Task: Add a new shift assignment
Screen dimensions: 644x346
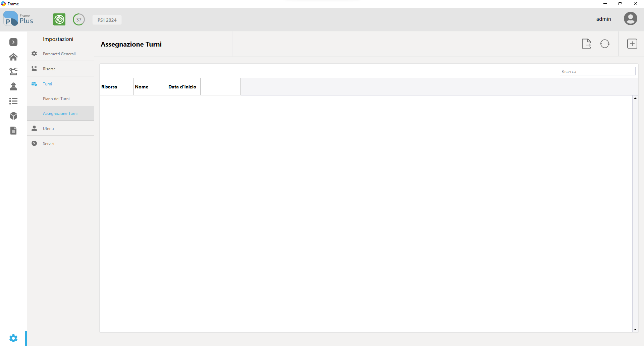Action: tap(632, 44)
